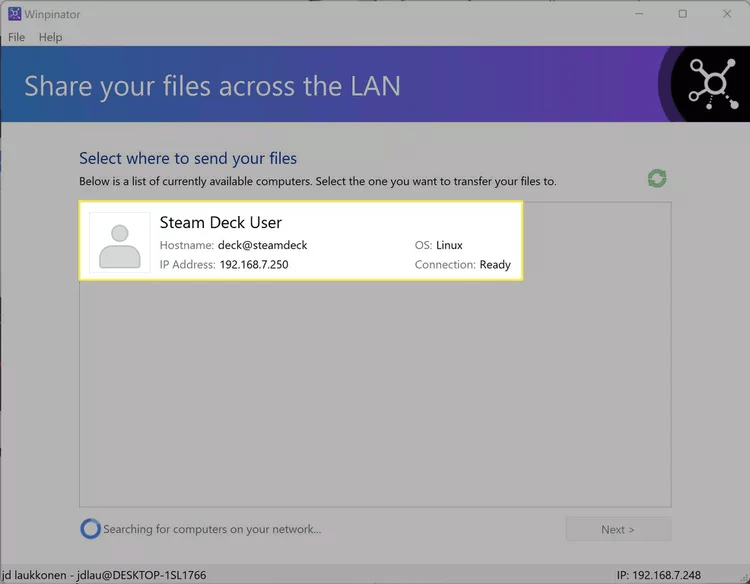This screenshot has height=584, width=750.
Task: Click the IP address 192.168.7.250
Action: (254, 265)
